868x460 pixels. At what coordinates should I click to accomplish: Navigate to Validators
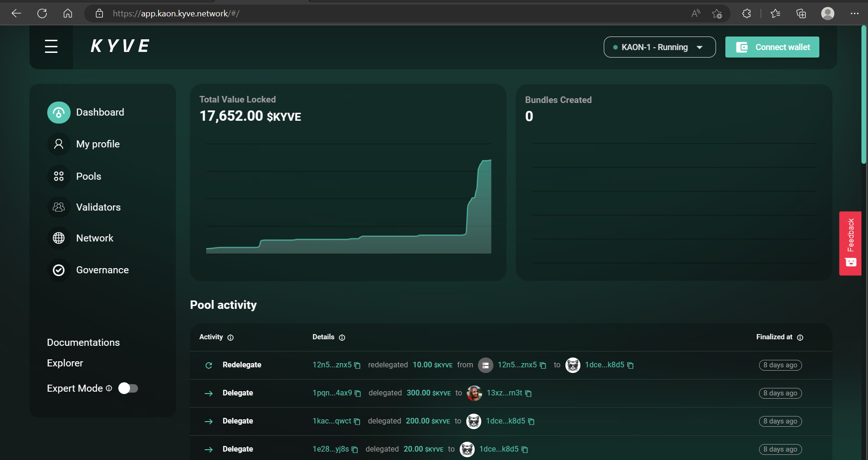click(98, 207)
